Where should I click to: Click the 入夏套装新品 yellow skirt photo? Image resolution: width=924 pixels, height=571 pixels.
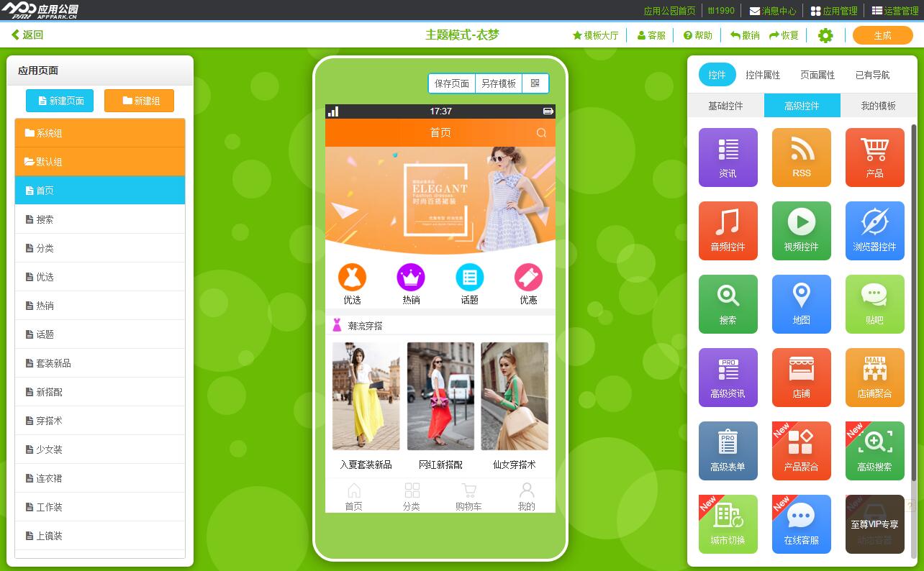pos(366,396)
